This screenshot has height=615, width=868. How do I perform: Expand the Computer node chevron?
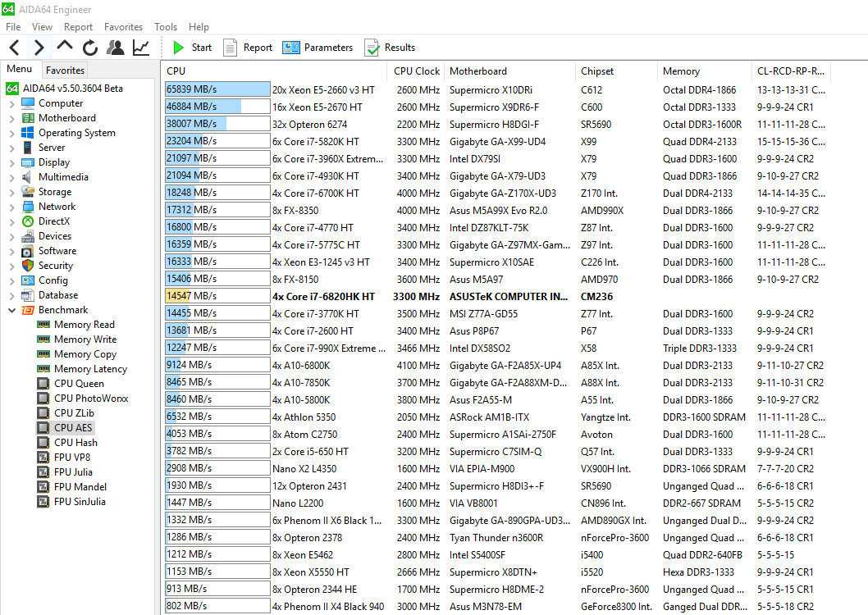click(x=12, y=103)
